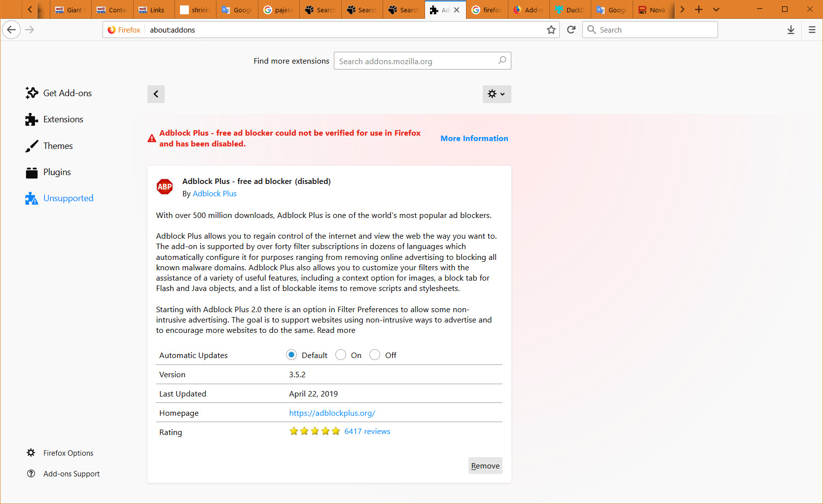The height and width of the screenshot is (504, 823).
Task: Remove the Adblock Plus extension
Action: (485, 466)
